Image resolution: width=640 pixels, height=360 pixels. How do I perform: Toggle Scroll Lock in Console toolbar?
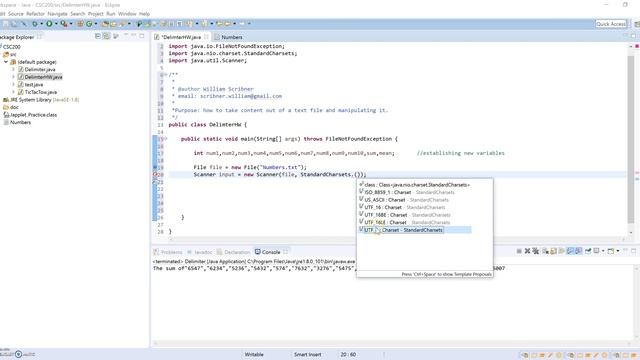coord(553,251)
